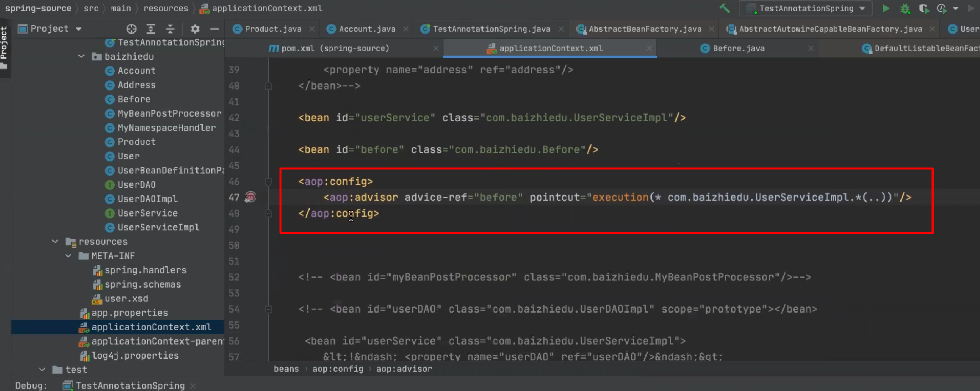Switch to Product.java tab
Viewport: 980px width, 391px height.
pyautogui.click(x=273, y=29)
